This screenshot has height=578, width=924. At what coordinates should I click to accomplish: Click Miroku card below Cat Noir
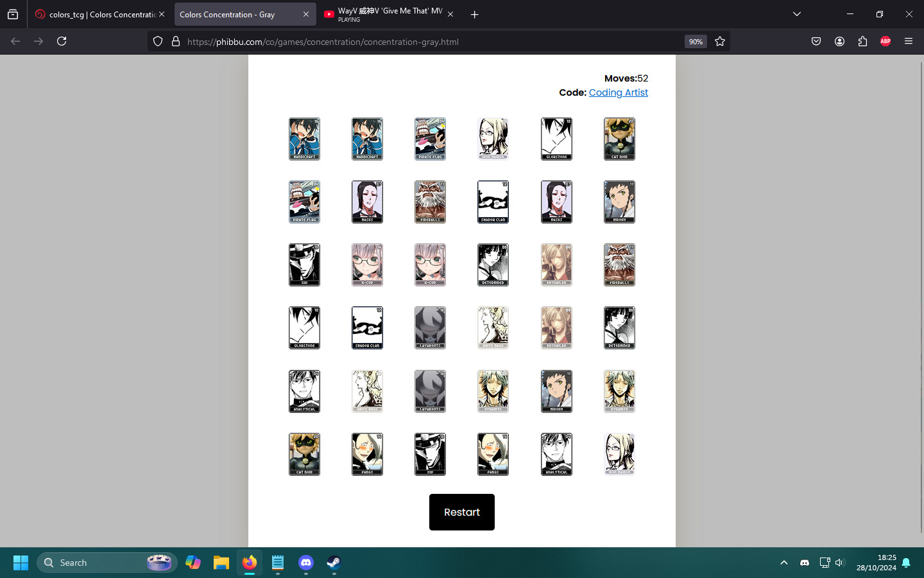(x=619, y=202)
